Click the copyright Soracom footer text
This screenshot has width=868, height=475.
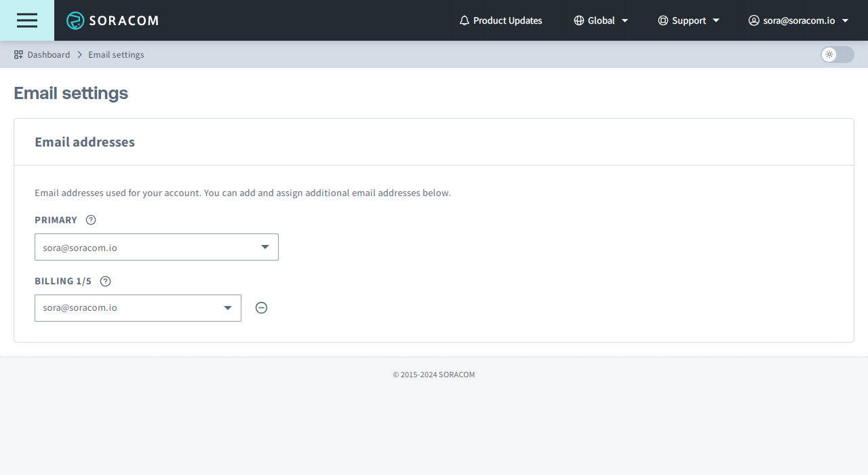click(x=434, y=375)
